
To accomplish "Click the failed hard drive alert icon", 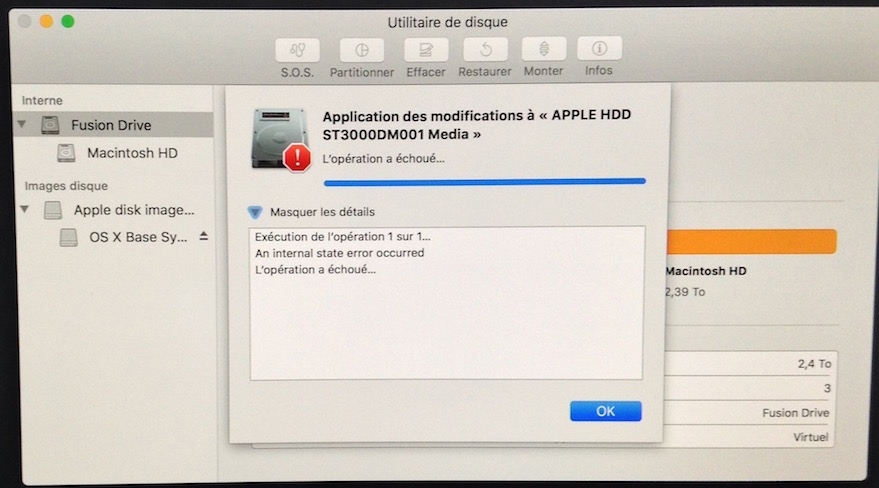I will tap(280, 139).
